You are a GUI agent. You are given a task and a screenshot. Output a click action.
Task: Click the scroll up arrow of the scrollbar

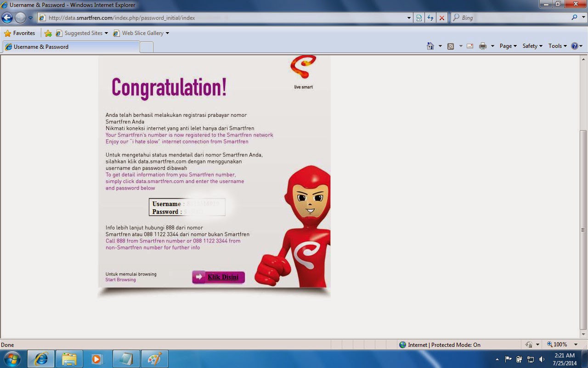pyautogui.click(x=584, y=59)
